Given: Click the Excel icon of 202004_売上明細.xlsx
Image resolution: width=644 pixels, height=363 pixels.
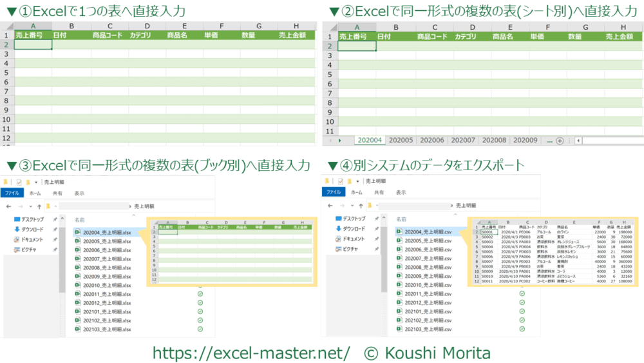Looking at the screenshot, I should pyautogui.click(x=77, y=232).
